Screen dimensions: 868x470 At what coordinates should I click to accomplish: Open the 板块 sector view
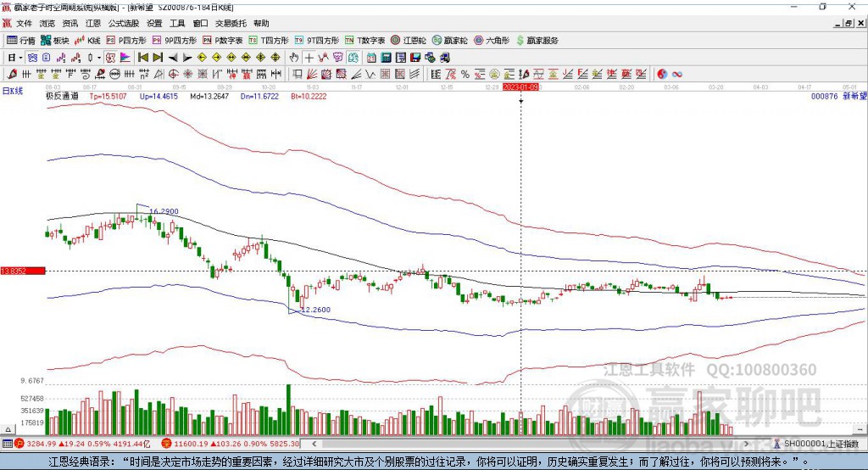(54, 41)
